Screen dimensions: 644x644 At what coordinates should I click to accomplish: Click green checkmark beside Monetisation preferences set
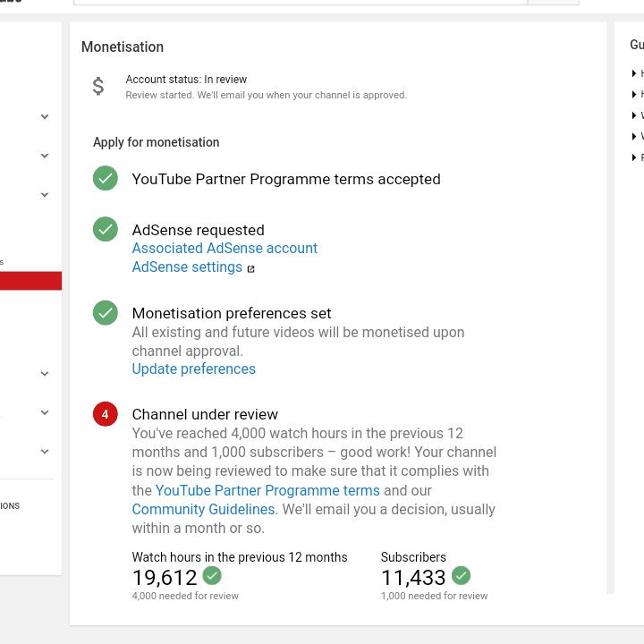[106, 312]
